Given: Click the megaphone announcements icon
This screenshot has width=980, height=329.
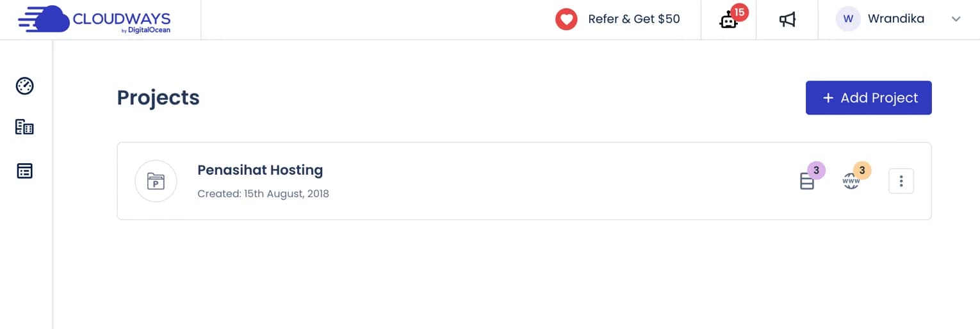Looking at the screenshot, I should click(787, 20).
